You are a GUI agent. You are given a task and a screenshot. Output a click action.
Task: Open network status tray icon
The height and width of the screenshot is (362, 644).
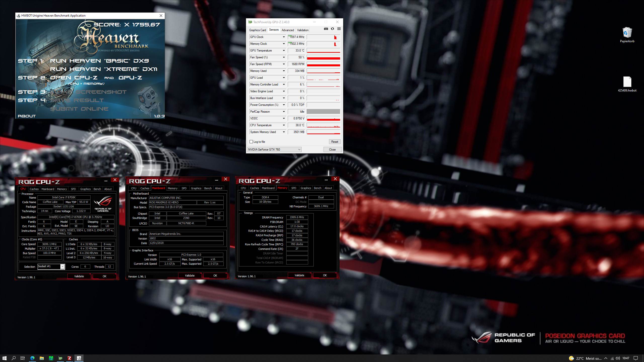[x=612, y=358]
